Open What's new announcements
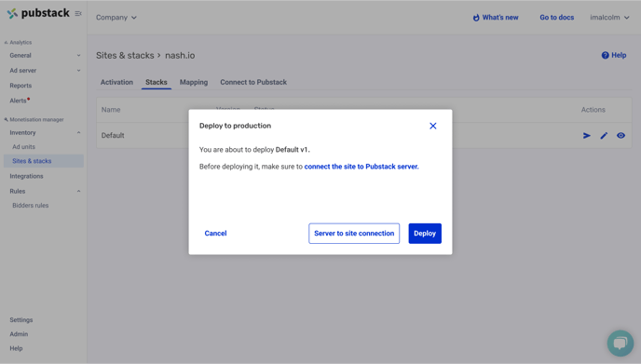Screen dimensions: 641x364 tap(496, 18)
